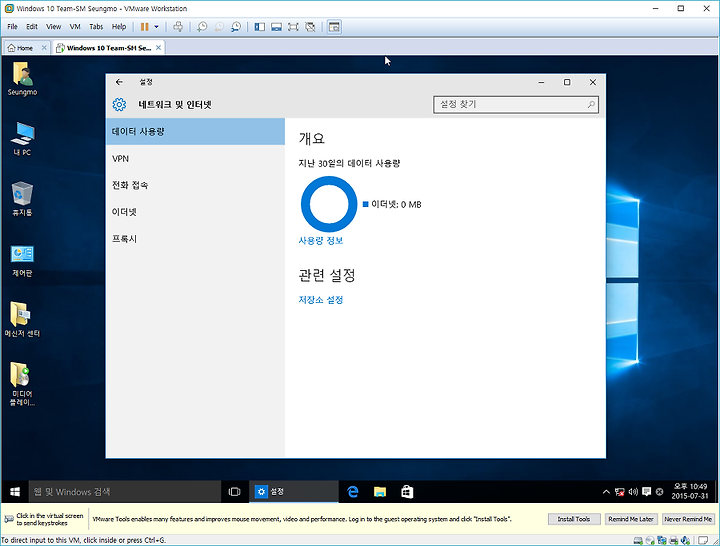
Task: Select the 내 PC desktop icon
Action: [x=22, y=139]
